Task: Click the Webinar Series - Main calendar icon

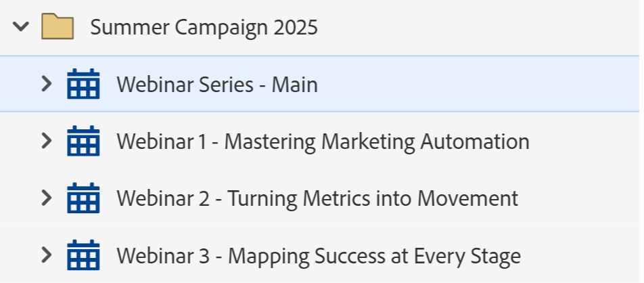Action: (83, 85)
